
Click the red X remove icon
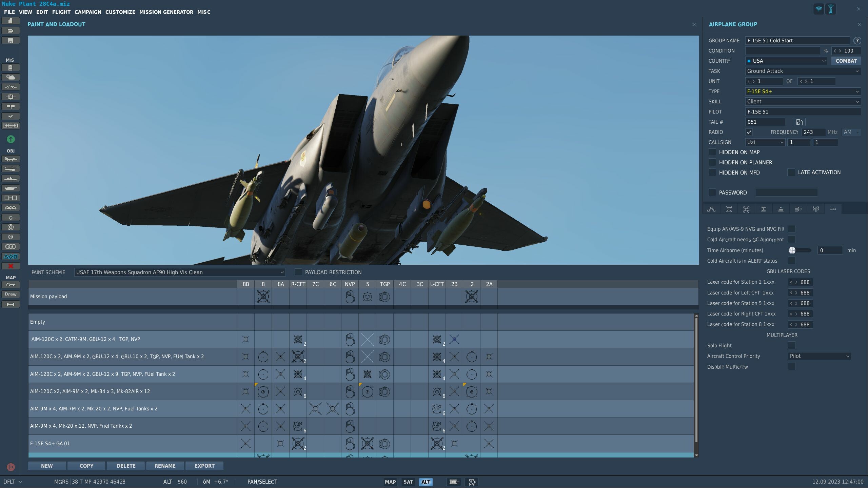11,266
